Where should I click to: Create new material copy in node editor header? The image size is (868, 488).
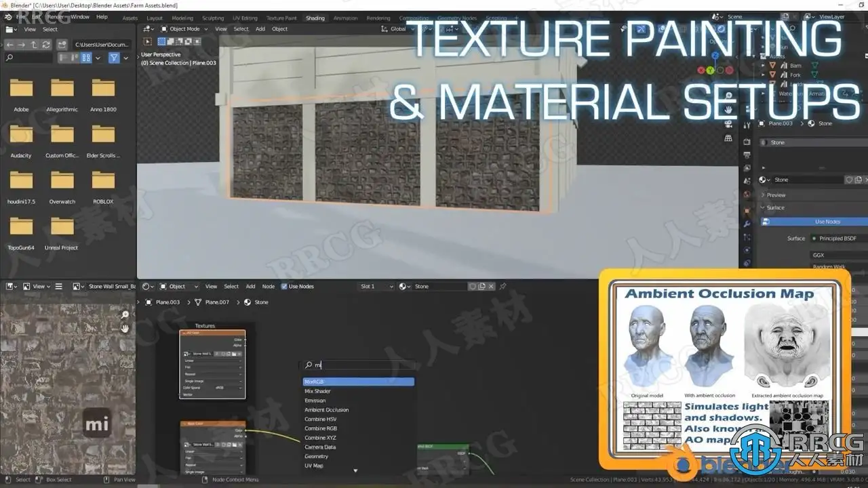482,287
